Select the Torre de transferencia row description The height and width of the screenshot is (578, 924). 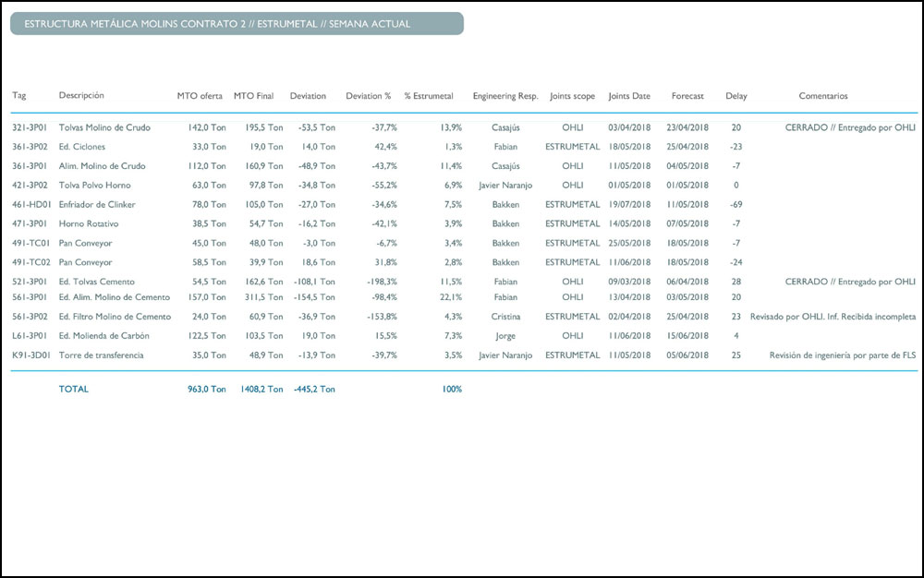click(101, 355)
